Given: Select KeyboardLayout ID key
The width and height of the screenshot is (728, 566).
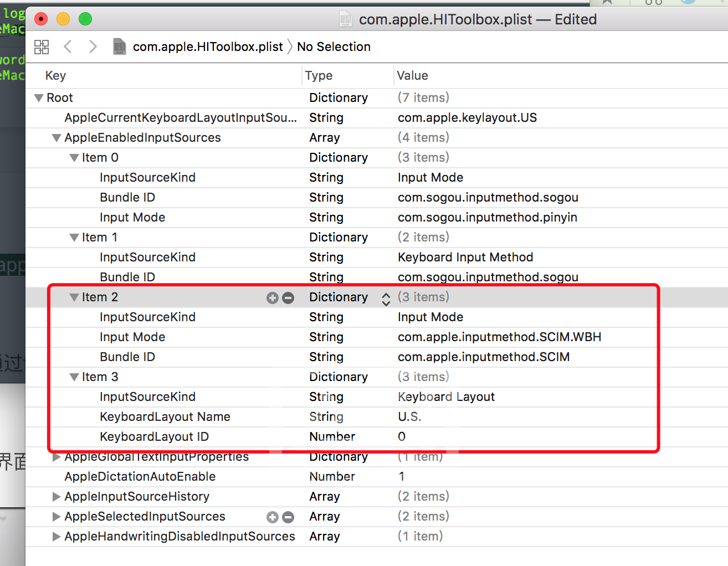Looking at the screenshot, I should point(154,436).
